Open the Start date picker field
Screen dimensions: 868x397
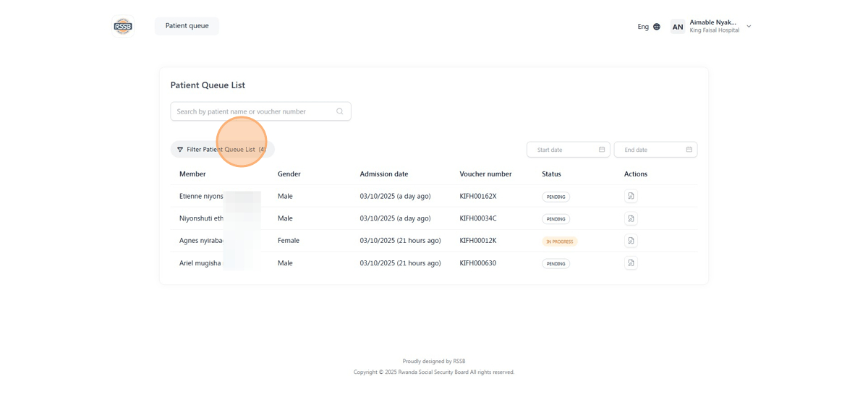point(569,150)
